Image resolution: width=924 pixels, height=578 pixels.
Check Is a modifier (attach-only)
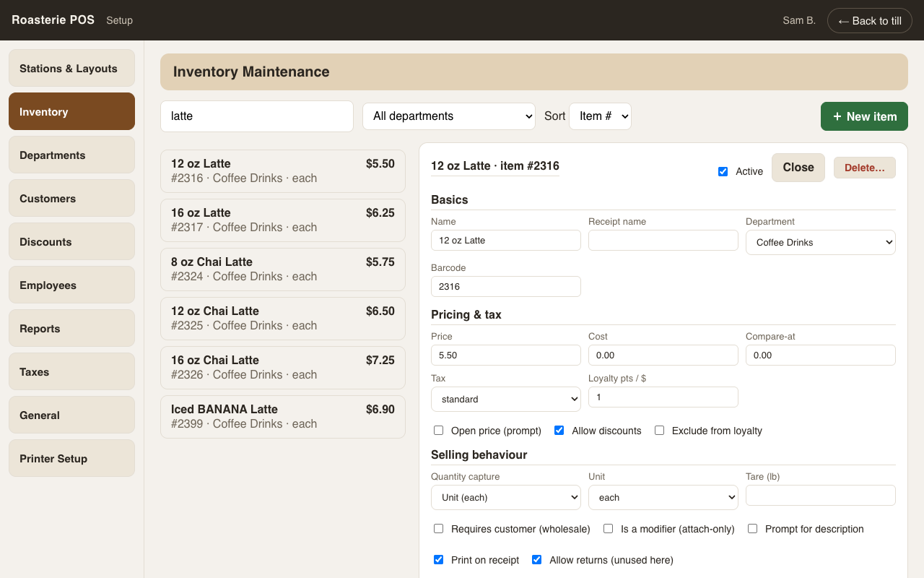click(608, 529)
